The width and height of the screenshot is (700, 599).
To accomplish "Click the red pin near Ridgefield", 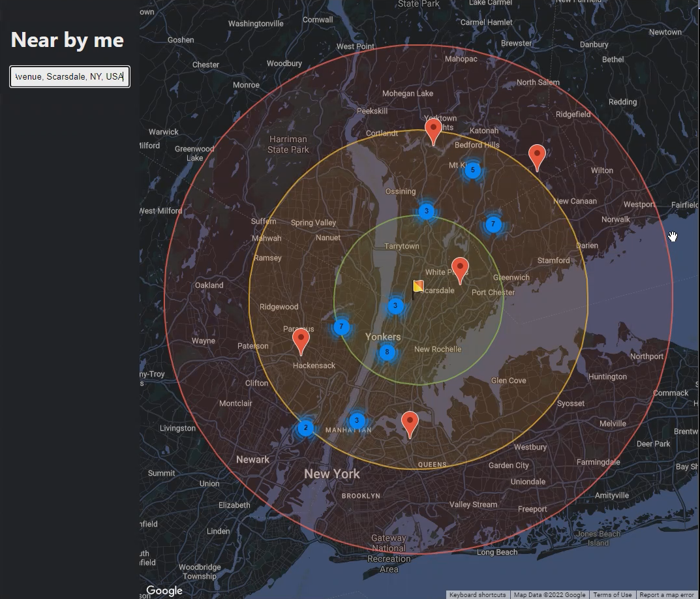I will pyautogui.click(x=537, y=158).
